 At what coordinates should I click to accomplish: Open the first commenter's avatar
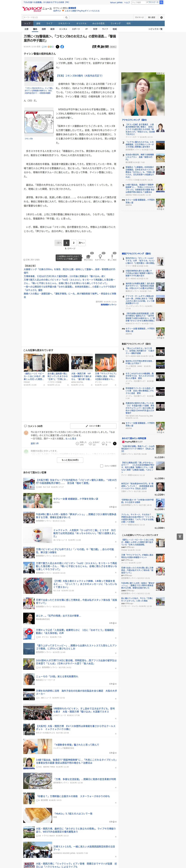coord(26,433)
